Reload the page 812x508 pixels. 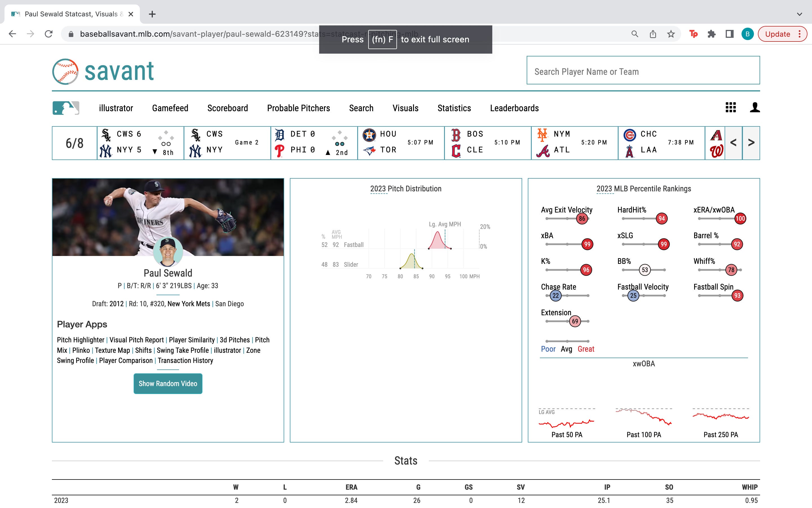(x=49, y=34)
